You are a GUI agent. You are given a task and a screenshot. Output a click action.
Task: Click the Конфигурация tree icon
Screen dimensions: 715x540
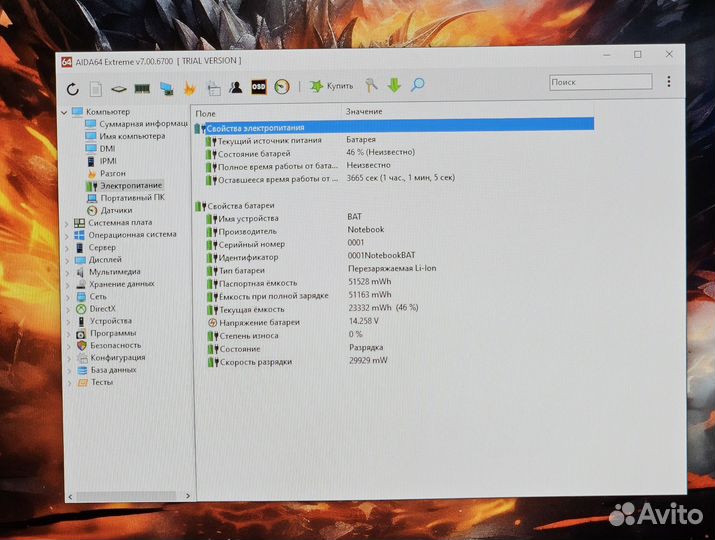(x=82, y=358)
